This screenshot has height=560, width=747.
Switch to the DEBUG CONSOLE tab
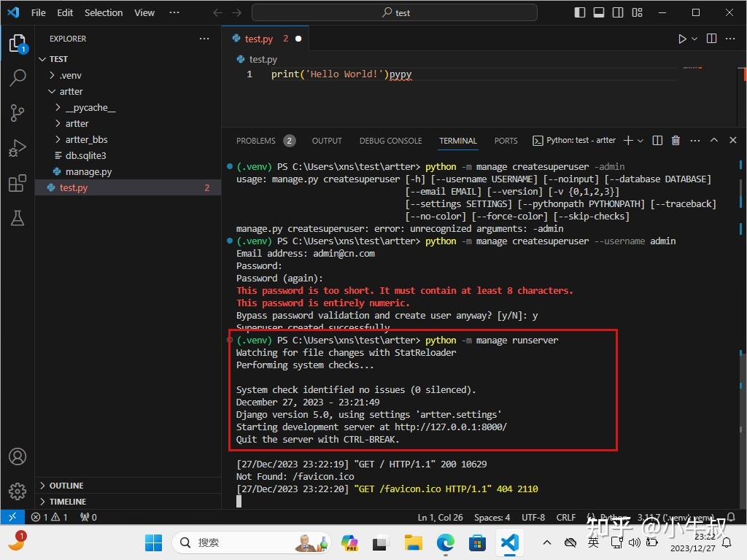tap(390, 140)
